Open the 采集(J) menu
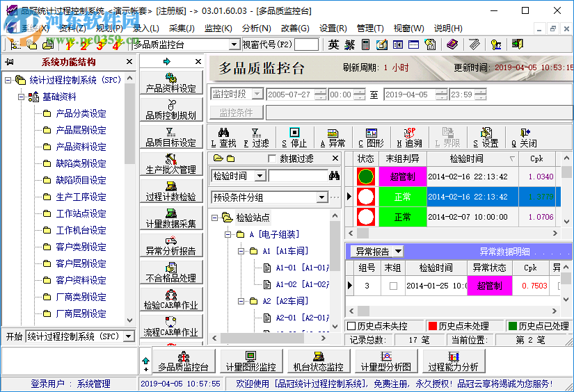Viewport: 574px width, 392px height. tap(182, 28)
